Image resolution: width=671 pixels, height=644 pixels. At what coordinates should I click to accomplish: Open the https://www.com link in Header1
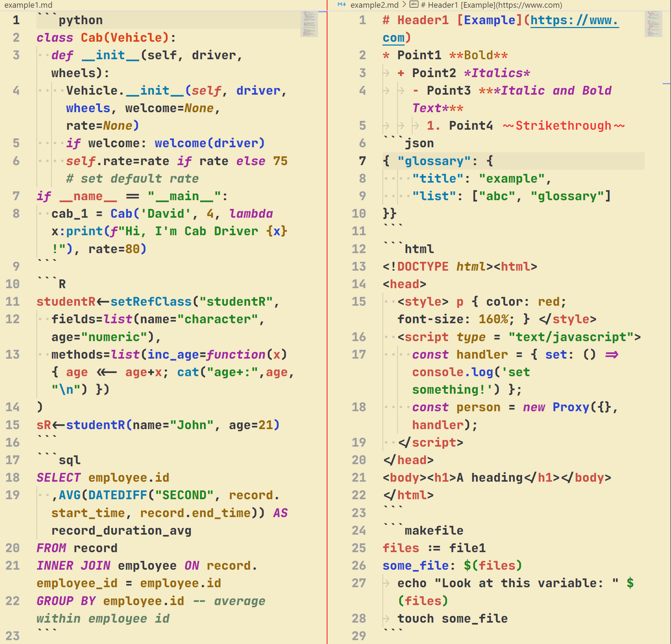[574, 20]
